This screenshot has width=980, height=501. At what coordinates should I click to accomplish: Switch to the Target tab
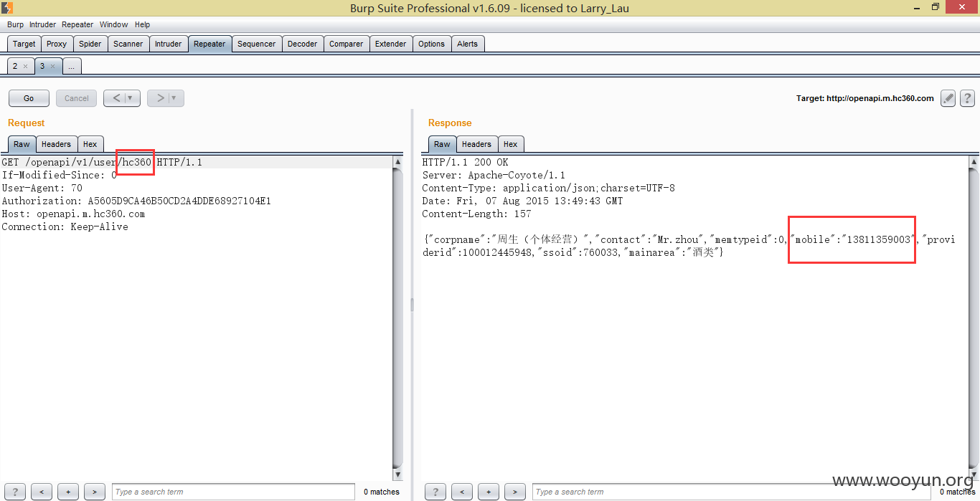point(24,44)
